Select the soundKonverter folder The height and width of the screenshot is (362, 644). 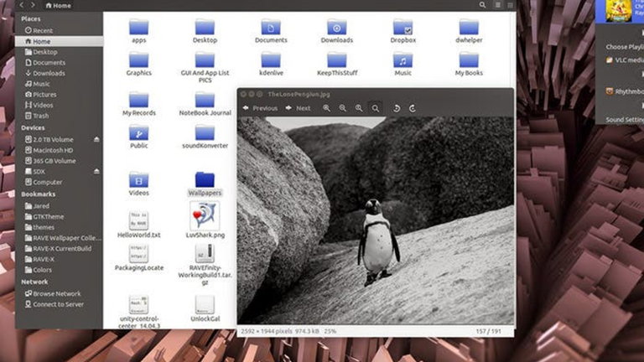(x=205, y=137)
